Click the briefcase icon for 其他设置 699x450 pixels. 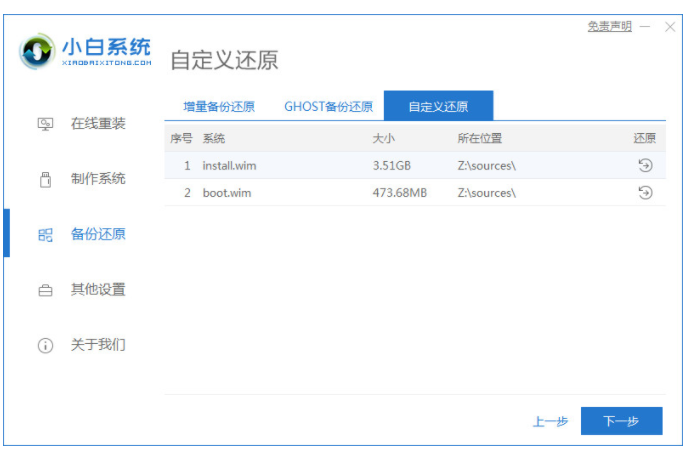[x=45, y=291]
